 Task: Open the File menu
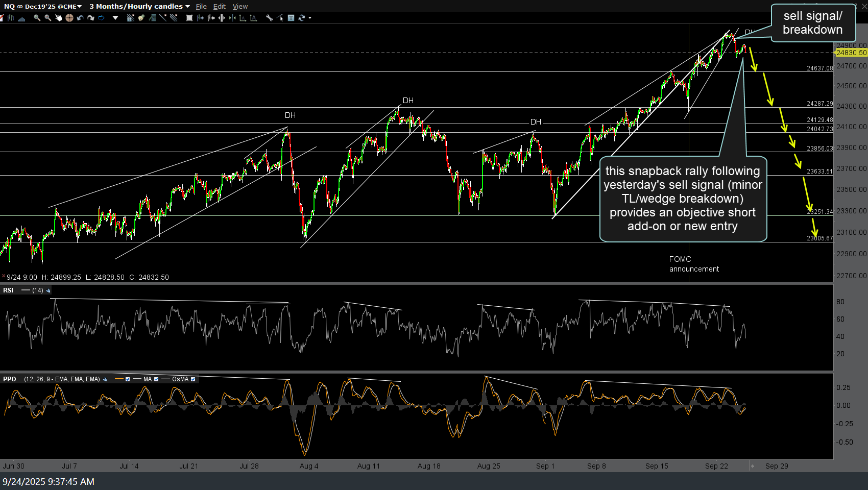pyautogui.click(x=201, y=6)
